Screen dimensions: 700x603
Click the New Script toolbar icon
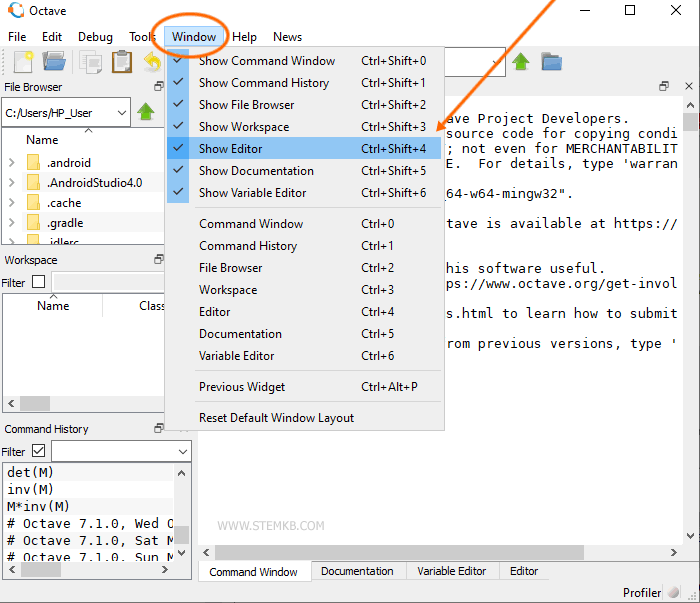(22, 62)
